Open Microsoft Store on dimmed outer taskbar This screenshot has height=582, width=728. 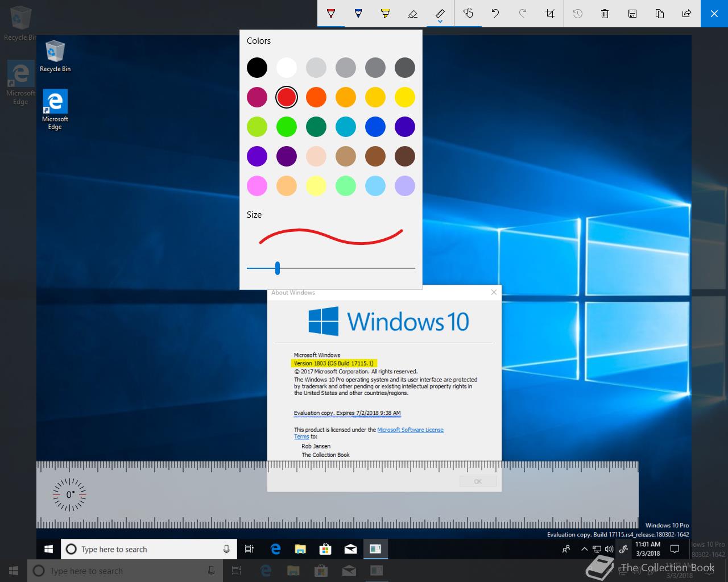[321, 571]
